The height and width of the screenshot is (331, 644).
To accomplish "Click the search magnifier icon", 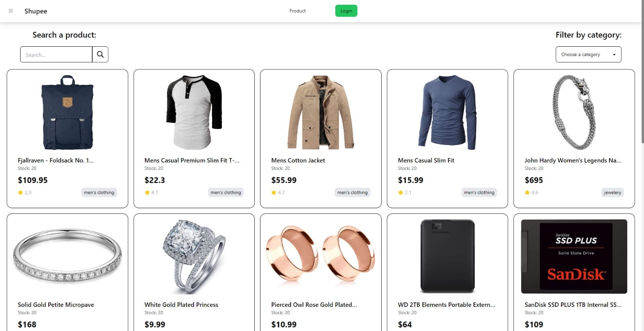I will (x=100, y=54).
